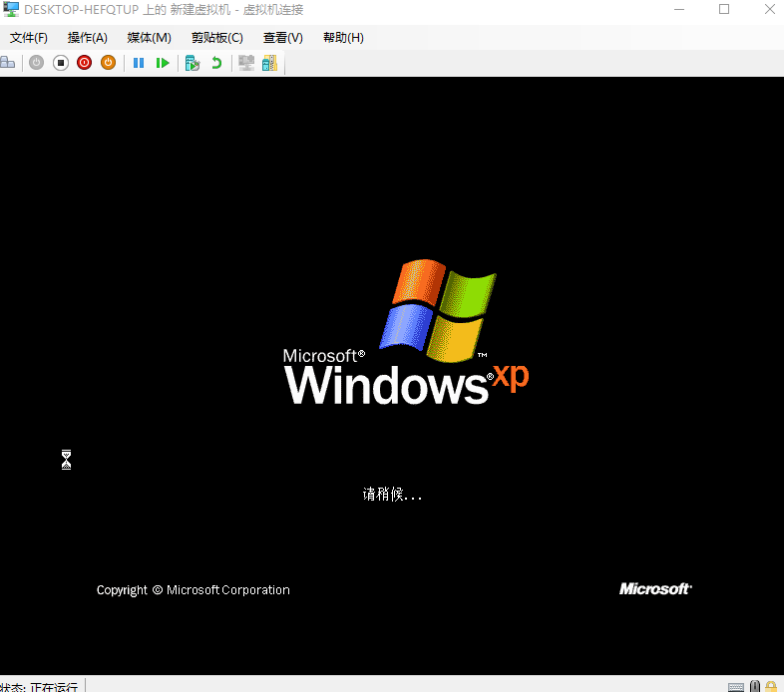
Task: Reset the VM using the green play-bar icon
Action: click(x=163, y=63)
